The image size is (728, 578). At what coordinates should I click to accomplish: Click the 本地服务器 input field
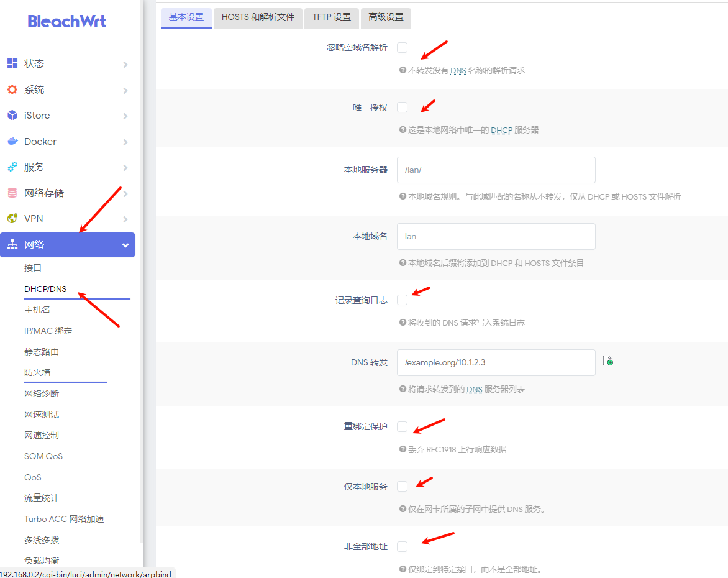click(x=496, y=170)
